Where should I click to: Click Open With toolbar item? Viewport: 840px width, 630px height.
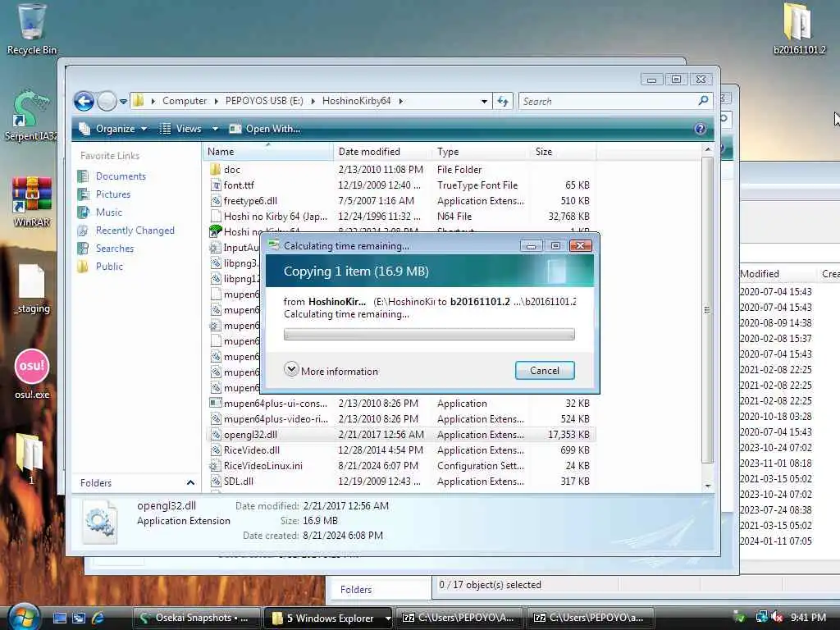pyautogui.click(x=265, y=129)
